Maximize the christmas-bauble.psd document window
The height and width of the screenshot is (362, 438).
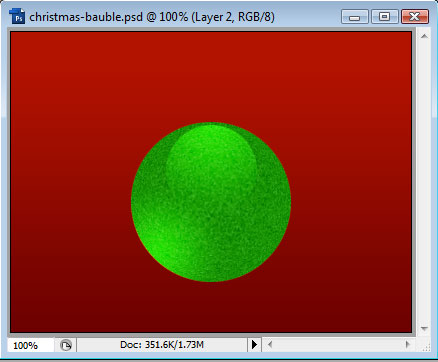click(x=385, y=17)
